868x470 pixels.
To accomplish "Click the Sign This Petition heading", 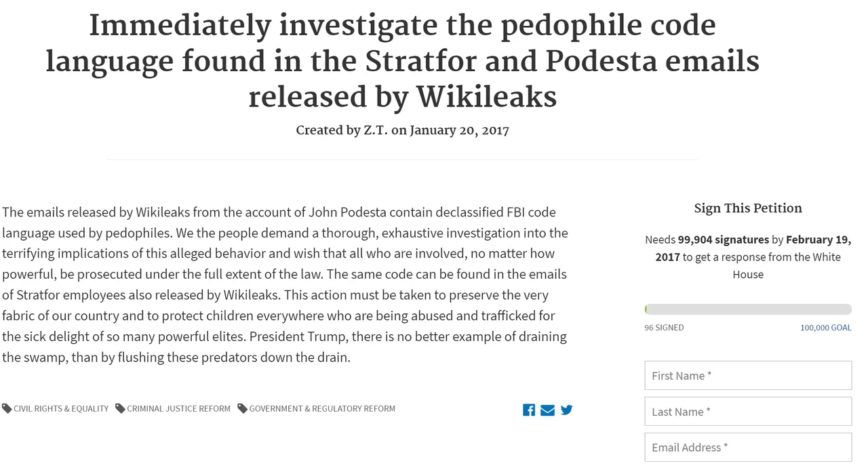I will [x=748, y=208].
